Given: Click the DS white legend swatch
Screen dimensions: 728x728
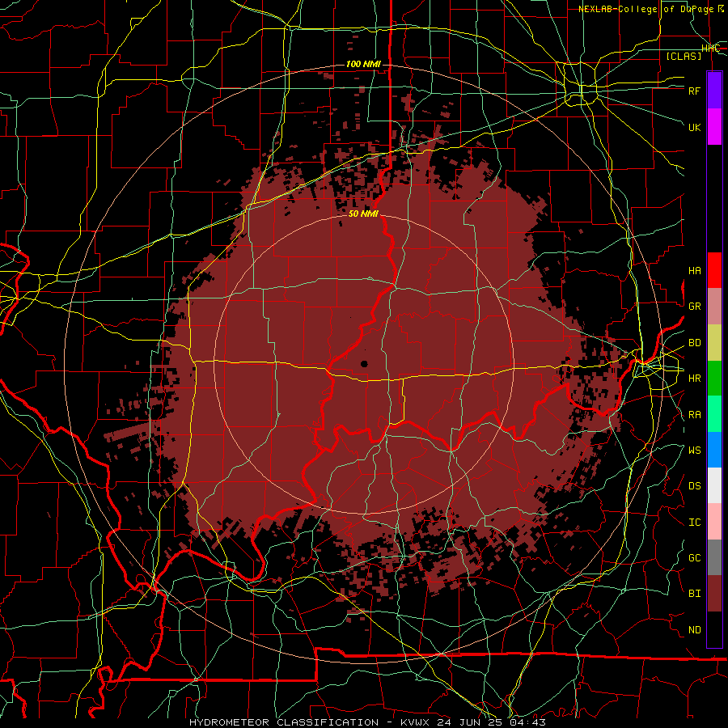Looking at the screenshot, I should 714,485.
